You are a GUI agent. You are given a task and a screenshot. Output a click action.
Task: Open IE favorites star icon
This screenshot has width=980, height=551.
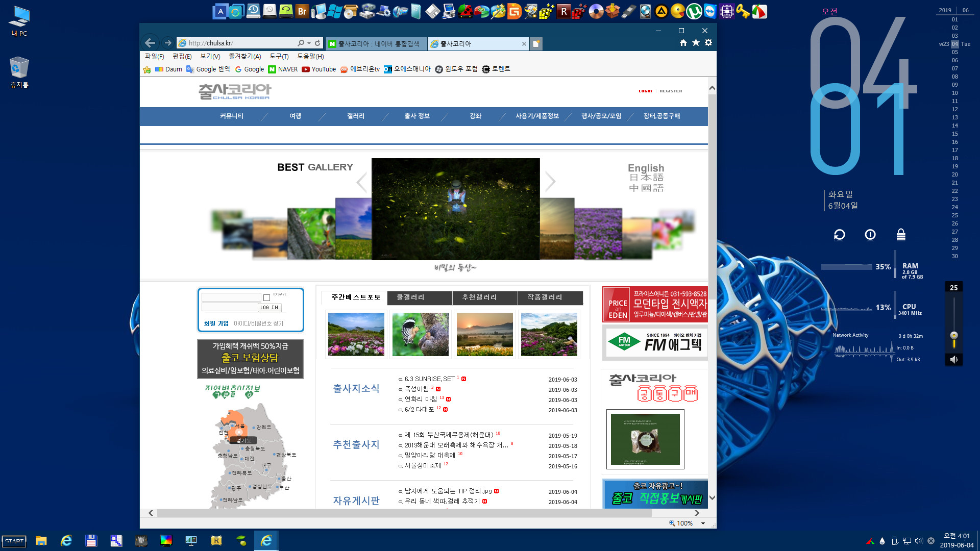click(696, 43)
